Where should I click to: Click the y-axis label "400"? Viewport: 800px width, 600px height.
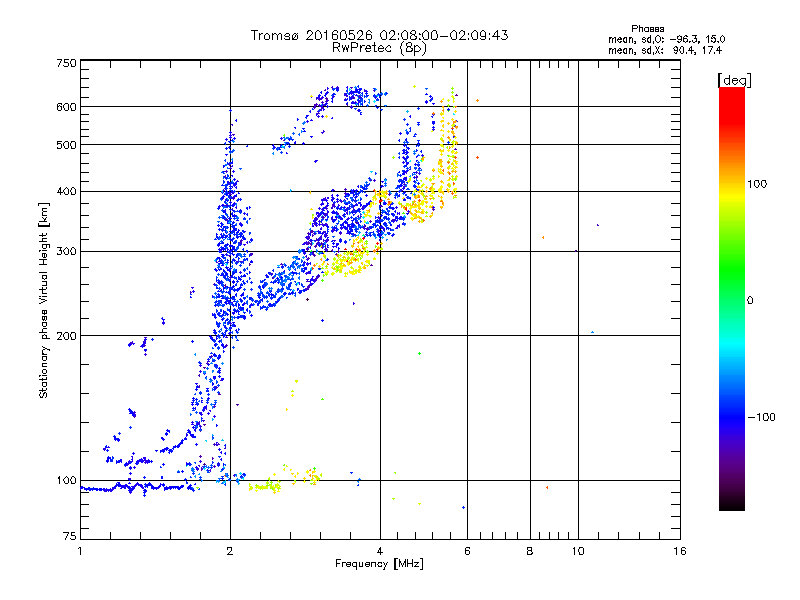66,192
